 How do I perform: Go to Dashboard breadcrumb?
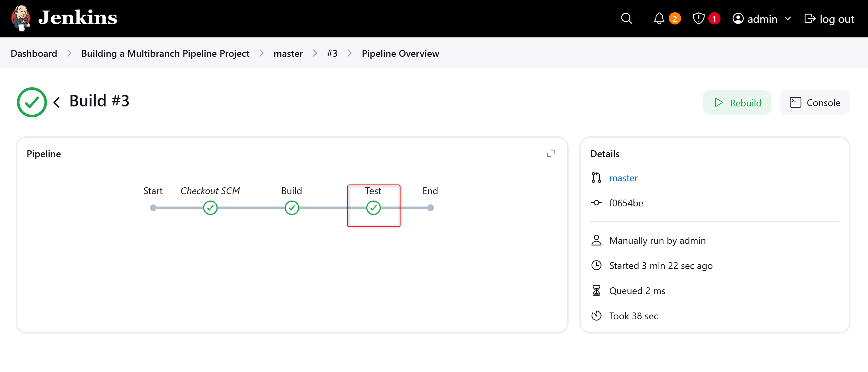(x=34, y=53)
